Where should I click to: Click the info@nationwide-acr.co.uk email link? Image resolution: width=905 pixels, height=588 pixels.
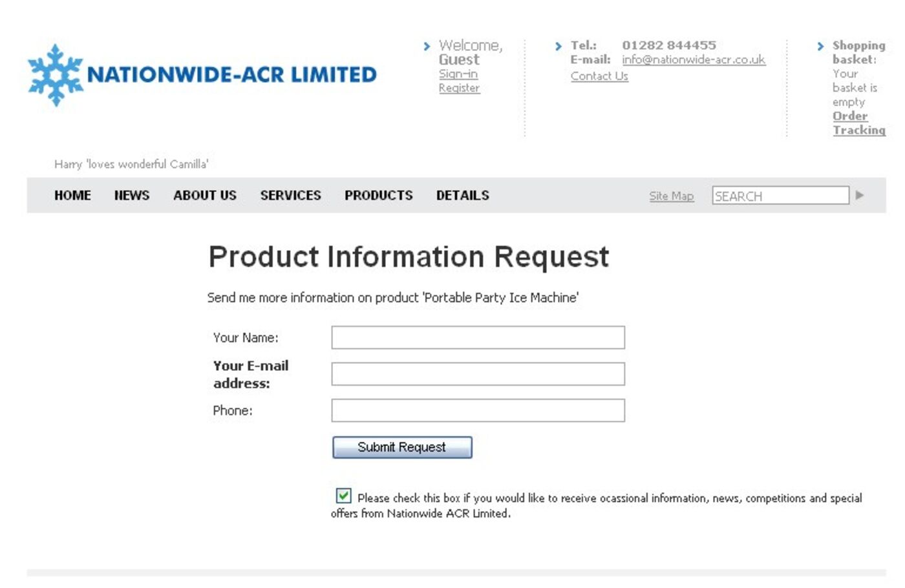point(694,59)
